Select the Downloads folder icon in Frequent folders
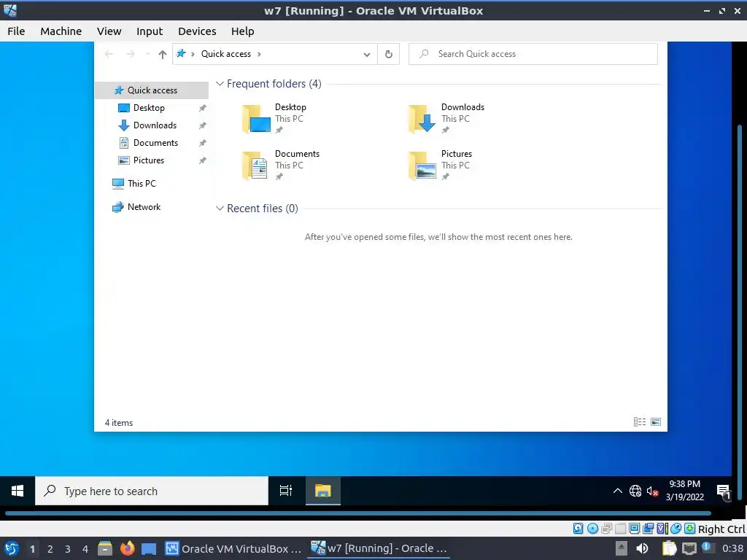The image size is (747, 560). (422, 118)
